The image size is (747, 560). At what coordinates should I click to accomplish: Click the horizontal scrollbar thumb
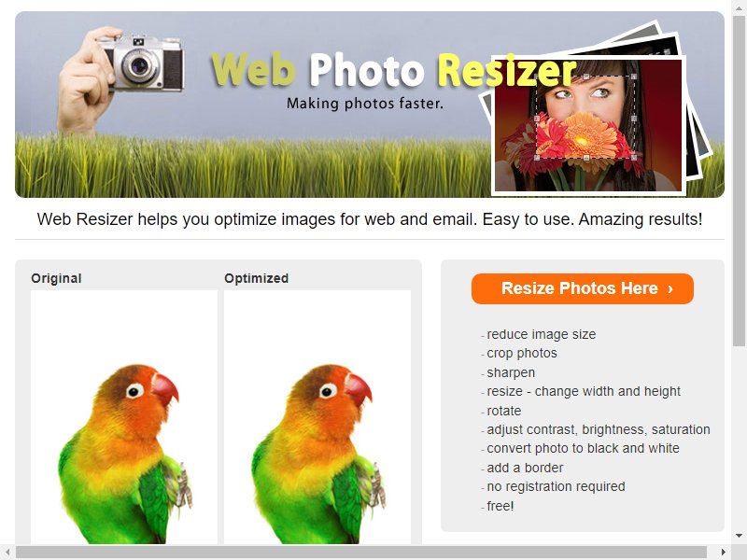tap(361, 552)
